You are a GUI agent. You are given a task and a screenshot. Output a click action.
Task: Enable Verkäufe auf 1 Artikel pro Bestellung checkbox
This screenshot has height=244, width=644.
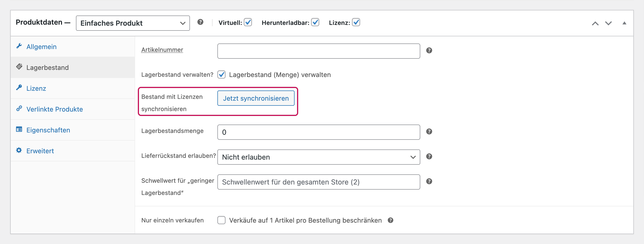click(x=221, y=220)
